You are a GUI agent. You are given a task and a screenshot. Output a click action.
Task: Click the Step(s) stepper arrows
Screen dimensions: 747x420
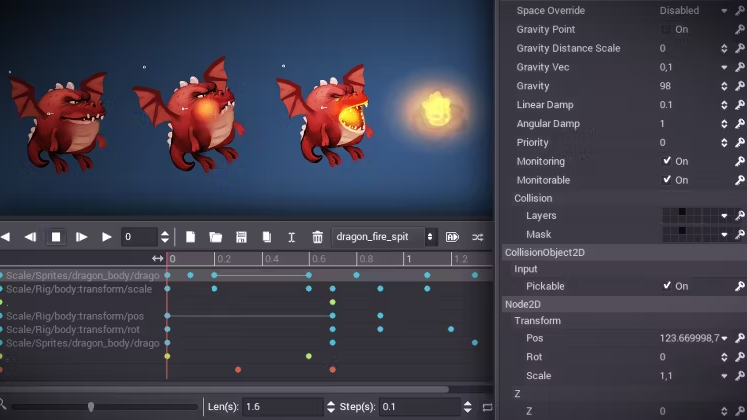[x=467, y=407]
